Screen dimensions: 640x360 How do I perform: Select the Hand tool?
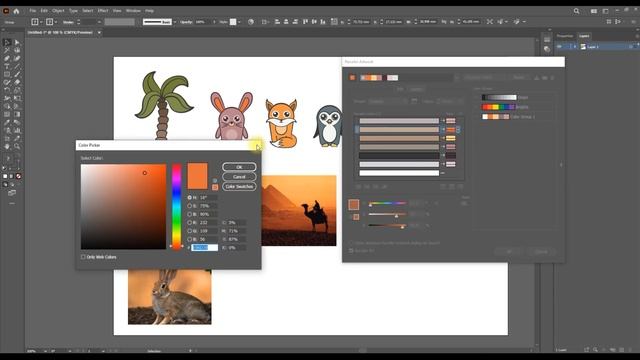coord(7,147)
